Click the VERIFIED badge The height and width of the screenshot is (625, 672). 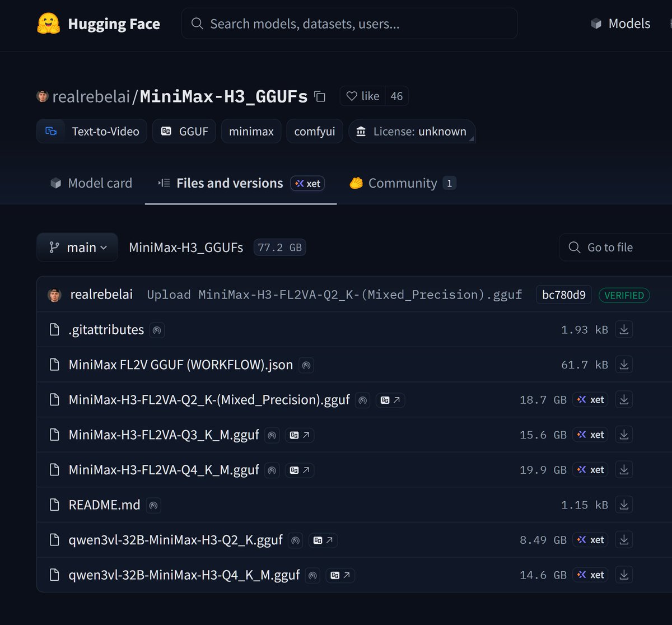[x=624, y=295]
